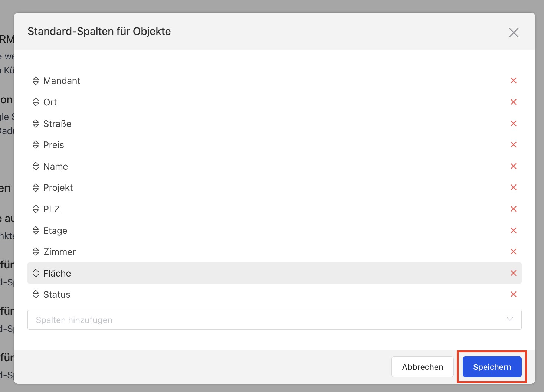Remove the Ort column
Image resolution: width=544 pixels, height=392 pixels.
click(514, 102)
